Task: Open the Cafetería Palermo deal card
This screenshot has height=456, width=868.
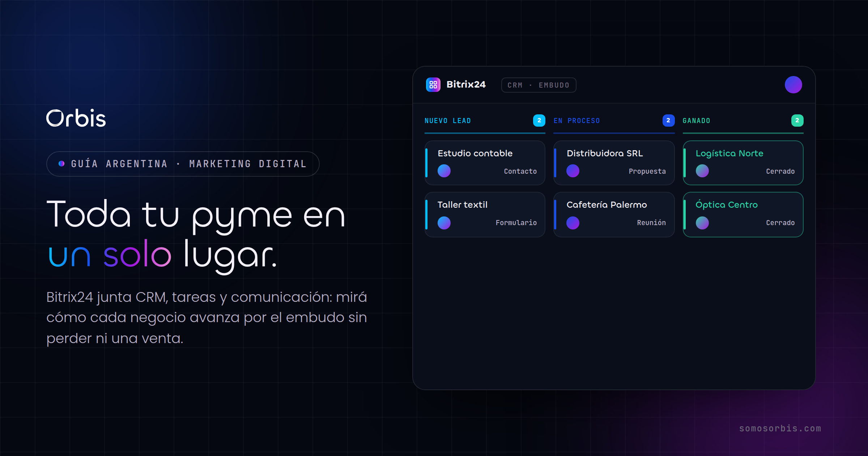Action: tap(614, 215)
